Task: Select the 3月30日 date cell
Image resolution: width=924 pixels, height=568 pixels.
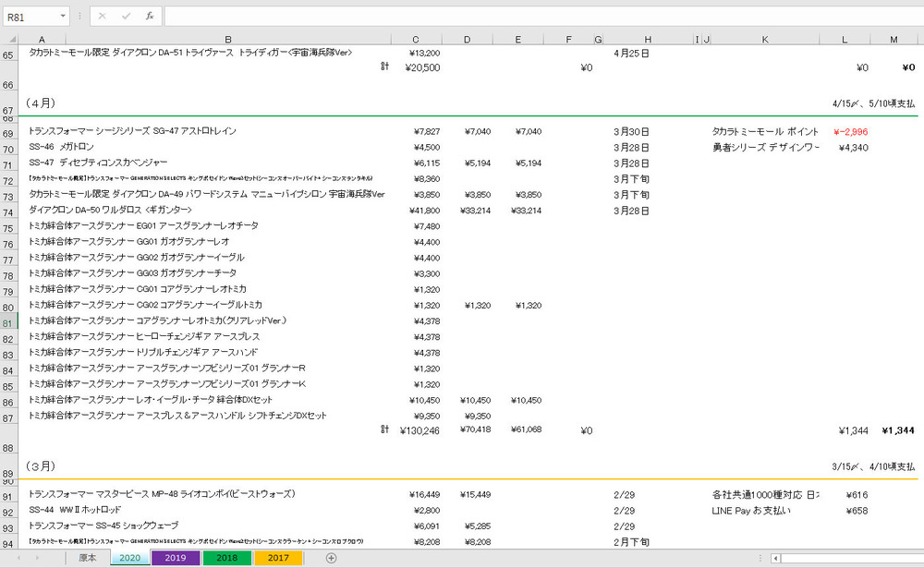Action: tap(631, 131)
